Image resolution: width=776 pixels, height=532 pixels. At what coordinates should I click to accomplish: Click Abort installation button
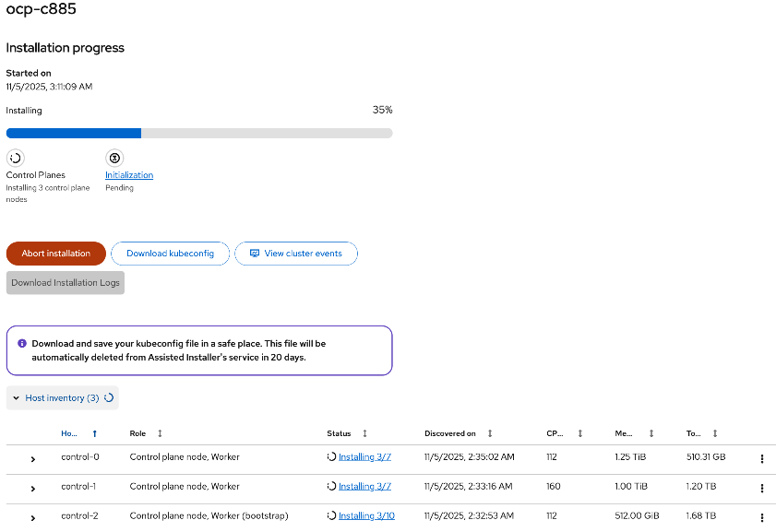click(56, 254)
